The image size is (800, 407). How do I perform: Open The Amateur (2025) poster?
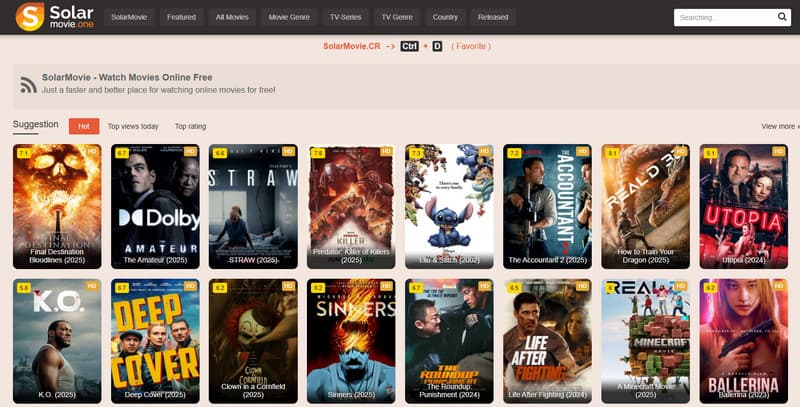click(x=155, y=206)
